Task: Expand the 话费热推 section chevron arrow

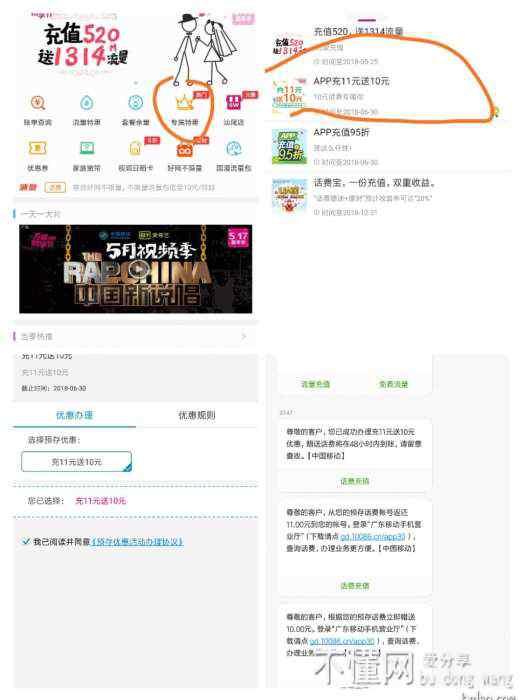Action: tap(244, 336)
